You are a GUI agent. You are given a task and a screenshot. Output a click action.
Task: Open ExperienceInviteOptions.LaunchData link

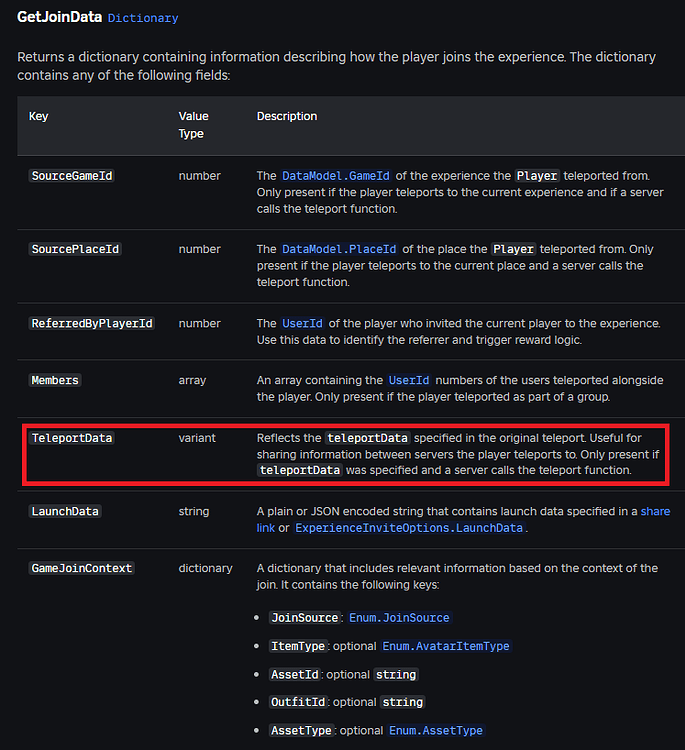[409, 528]
